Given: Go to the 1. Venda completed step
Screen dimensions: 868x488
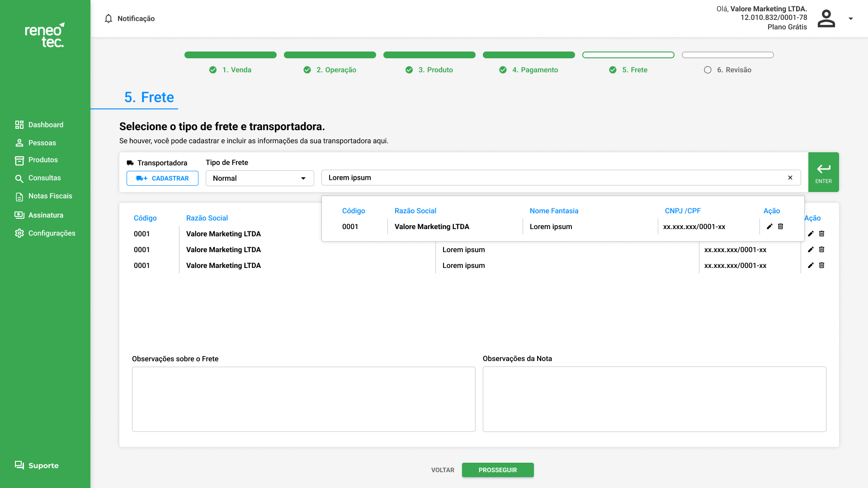Looking at the screenshot, I should click(231, 70).
